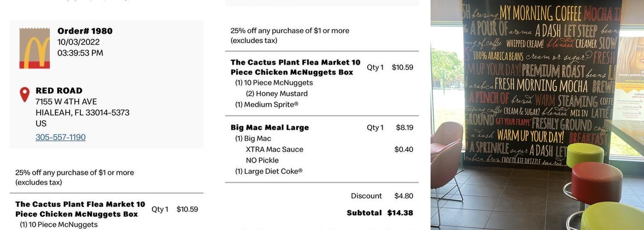Click the $8.19 meal price
The image size is (644, 230).
click(x=404, y=127)
